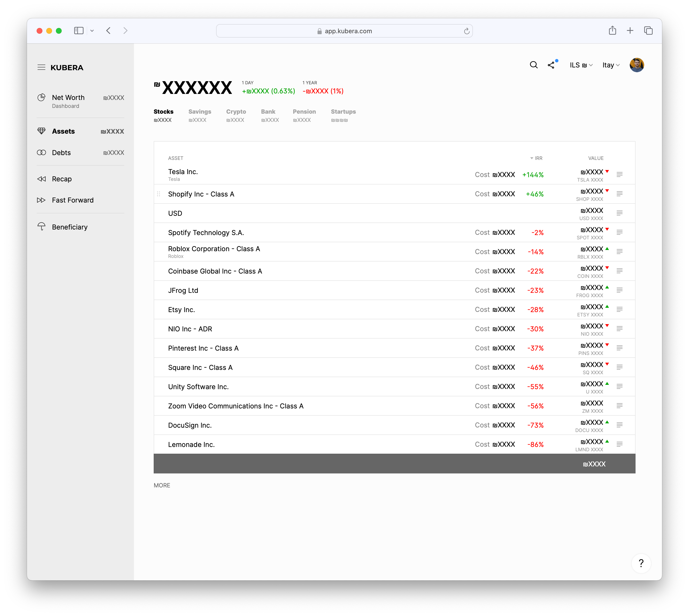Click the help question mark button
Image resolution: width=689 pixels, height=616 pixels.
[x=641, y=563]
